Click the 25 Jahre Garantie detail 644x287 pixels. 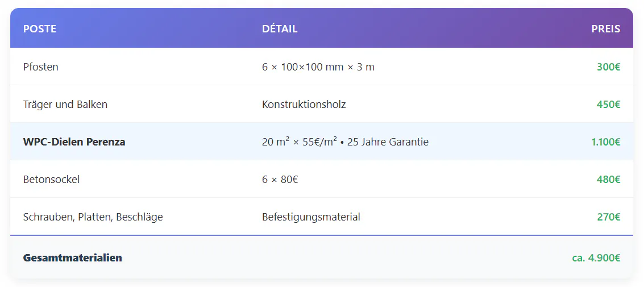tap(388, 142)
